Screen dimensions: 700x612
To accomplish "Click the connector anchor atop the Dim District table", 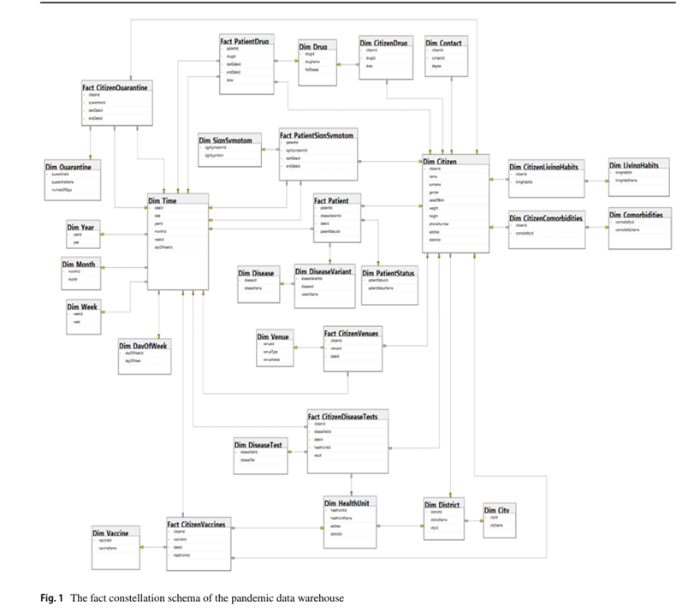I will (x=451, y=493).
